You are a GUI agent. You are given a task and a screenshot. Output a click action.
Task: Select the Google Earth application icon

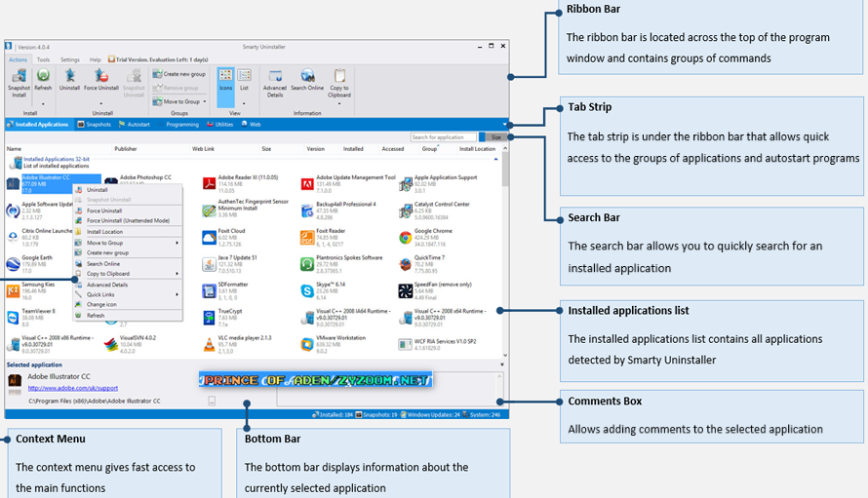click(x=13, y=264)
